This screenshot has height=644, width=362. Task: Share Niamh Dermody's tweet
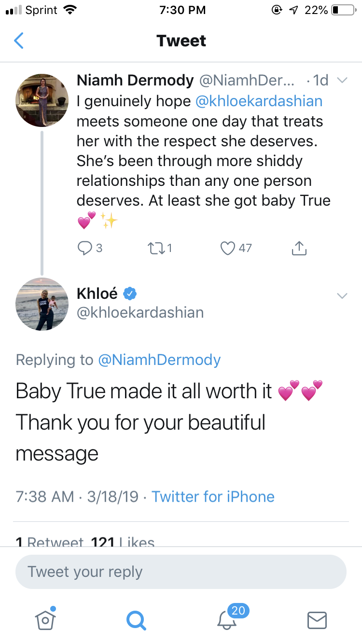[x=299, y=248]
